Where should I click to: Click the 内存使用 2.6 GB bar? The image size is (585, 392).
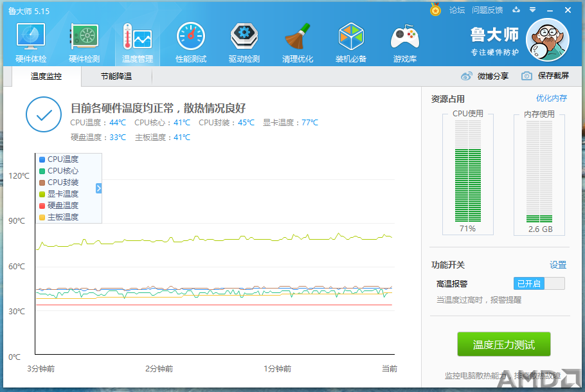[x=539, y=172]
